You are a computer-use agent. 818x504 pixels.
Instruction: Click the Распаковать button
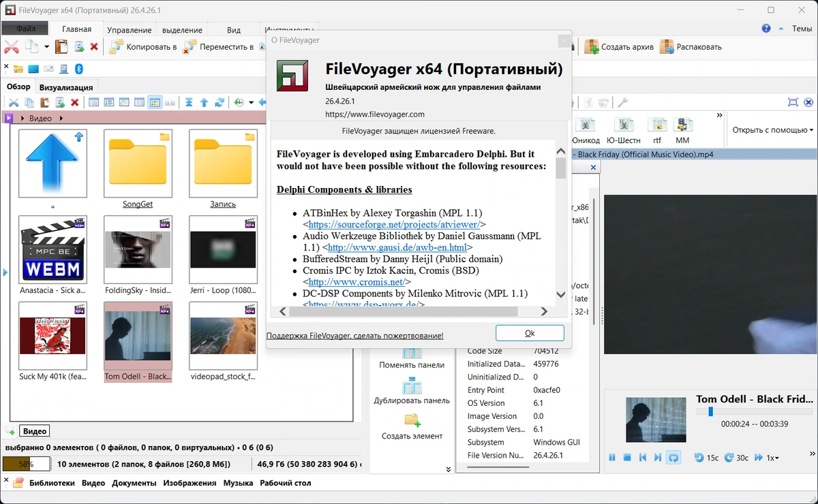[691, 47]
